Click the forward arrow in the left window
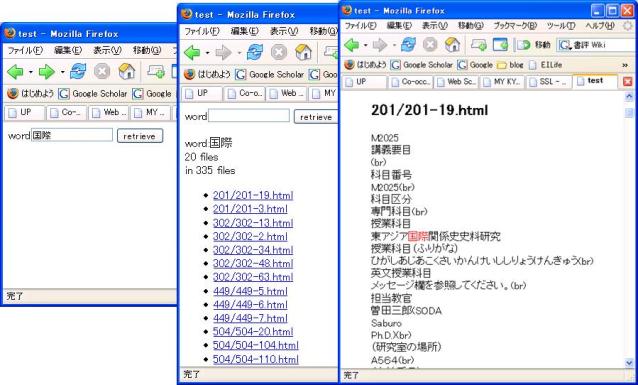Screen dimensions: 638x385 point(47,72)
